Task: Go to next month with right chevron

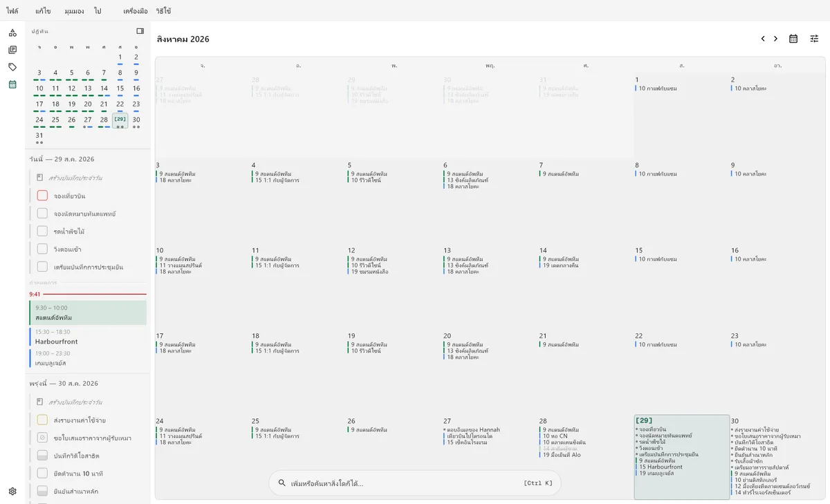Action: tap(776, 39)
